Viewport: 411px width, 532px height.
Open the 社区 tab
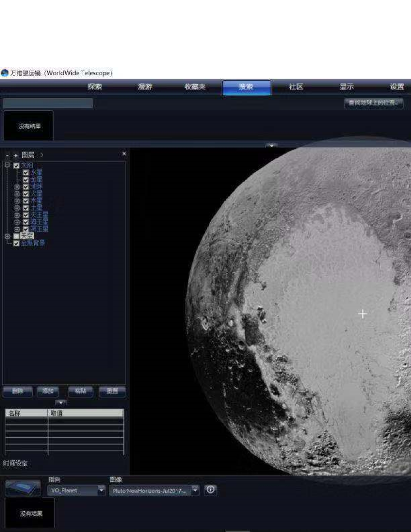[x=296, y=87]
